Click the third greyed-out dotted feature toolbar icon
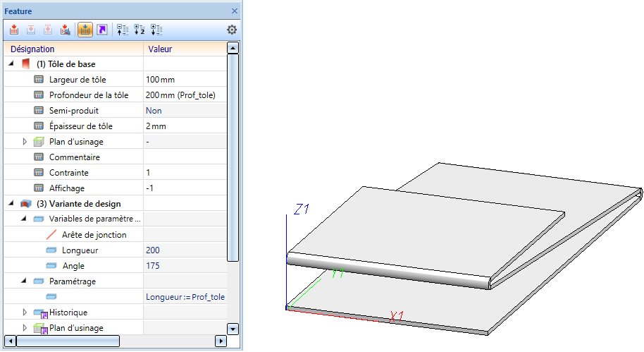Screen dimensions: 644x352 (x=48, y=30)
